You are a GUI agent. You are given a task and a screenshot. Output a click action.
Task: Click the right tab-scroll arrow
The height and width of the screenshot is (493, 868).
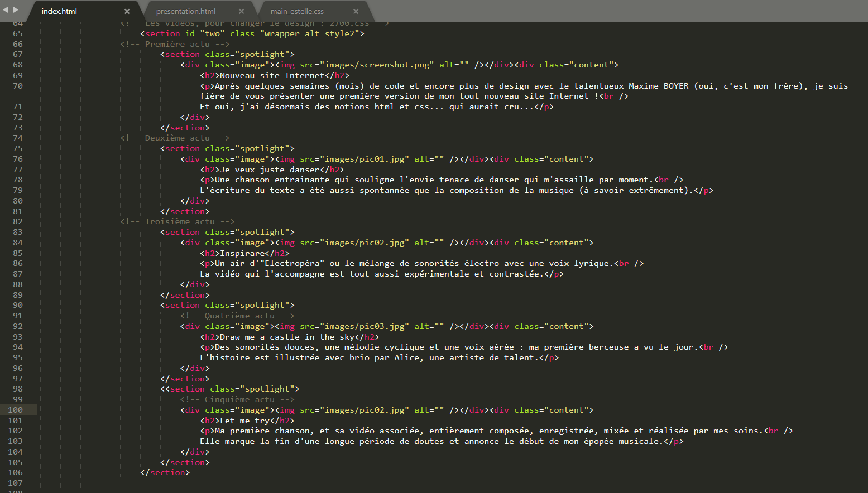(16, 9)
